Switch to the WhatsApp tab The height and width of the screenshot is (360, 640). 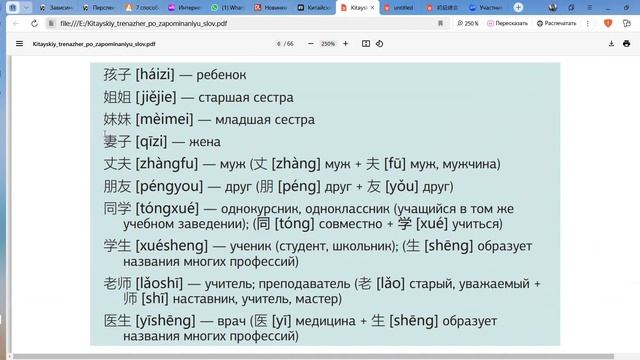(x=228, y=7)
